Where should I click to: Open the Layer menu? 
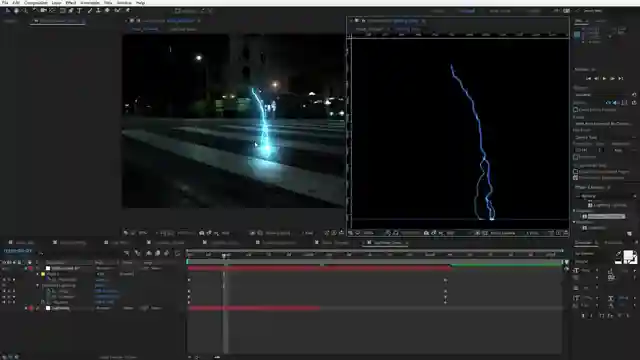click(56, 2)
